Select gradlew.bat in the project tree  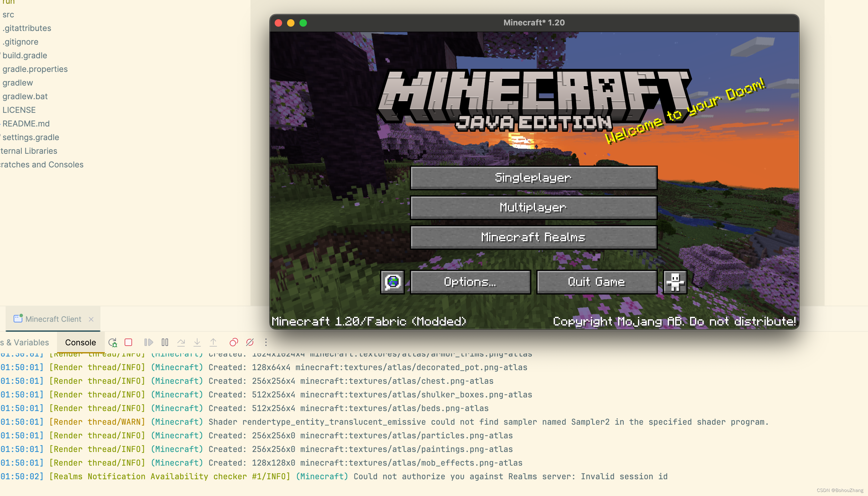pos(25,96)
